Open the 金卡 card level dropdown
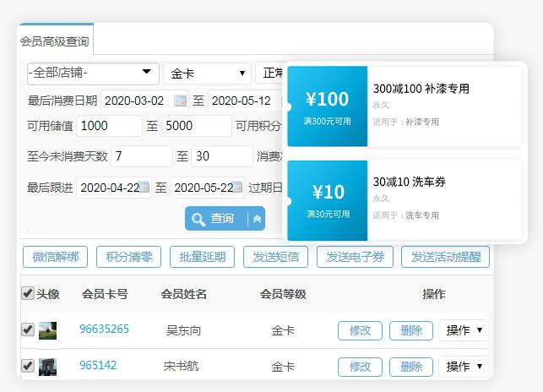 [207, 73]
